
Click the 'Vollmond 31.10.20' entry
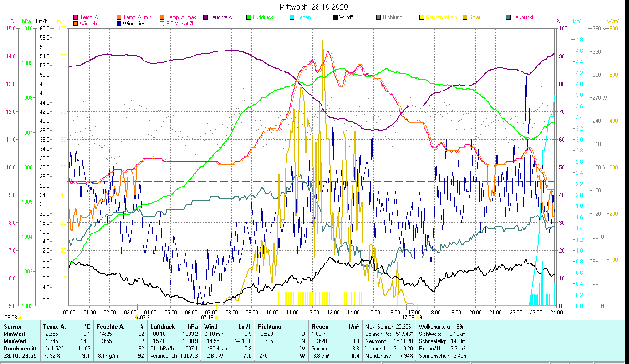[389, 349]
